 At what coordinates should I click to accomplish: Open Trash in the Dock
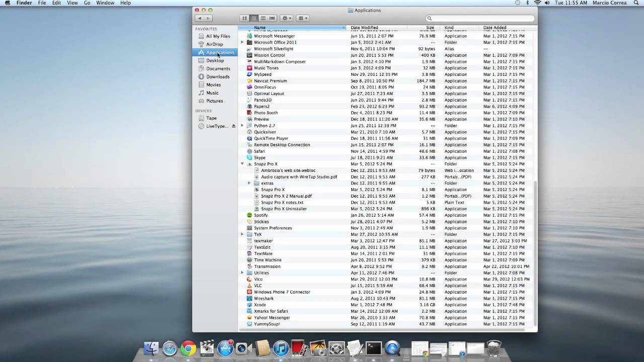494,348
